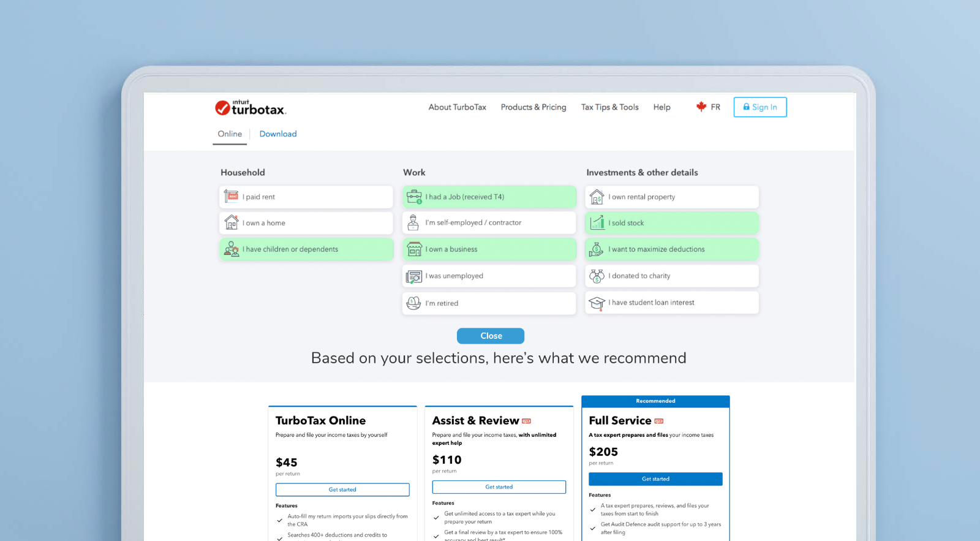This screenshot has width=980, height=541.
Task: Click the Canadian maple leaf flag icon
Action: (701, 107)
